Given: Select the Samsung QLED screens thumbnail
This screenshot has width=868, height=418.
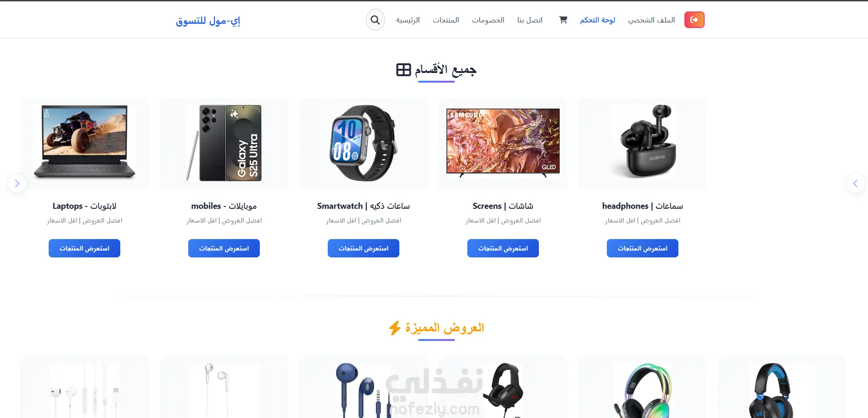Looking at the screenshot, I should pos(503,143).
